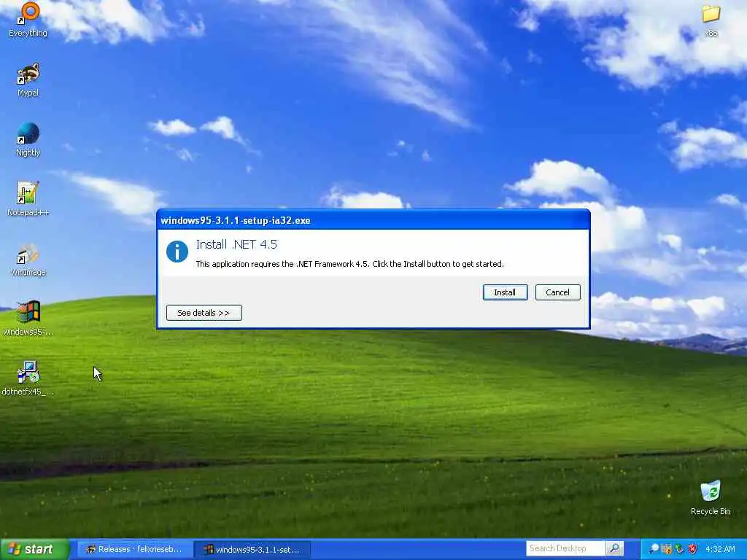Click the .NET Framework 4.5 requirement message text
The image size is (747, 560).
tap(349, 264)
